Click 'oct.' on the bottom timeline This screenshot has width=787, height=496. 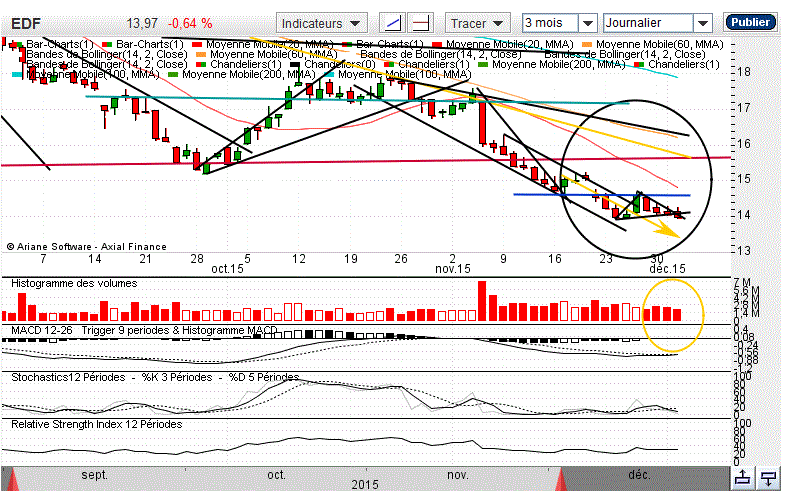pyautogui.click(x=276, y=474)
